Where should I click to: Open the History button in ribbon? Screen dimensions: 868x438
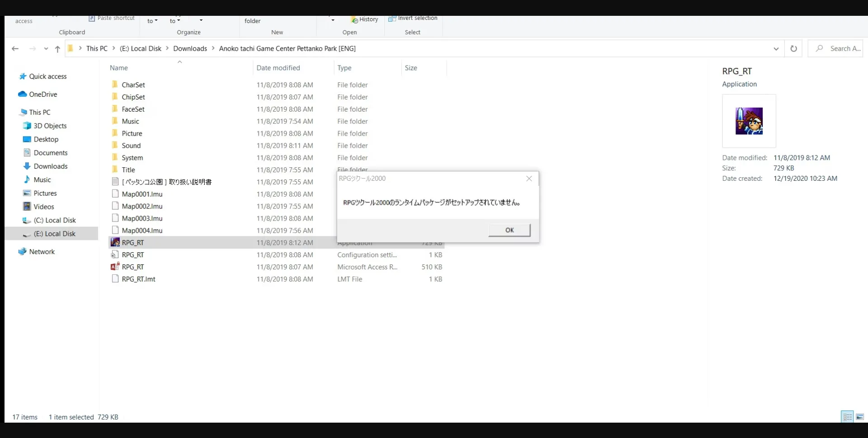(x=364, y=19)
